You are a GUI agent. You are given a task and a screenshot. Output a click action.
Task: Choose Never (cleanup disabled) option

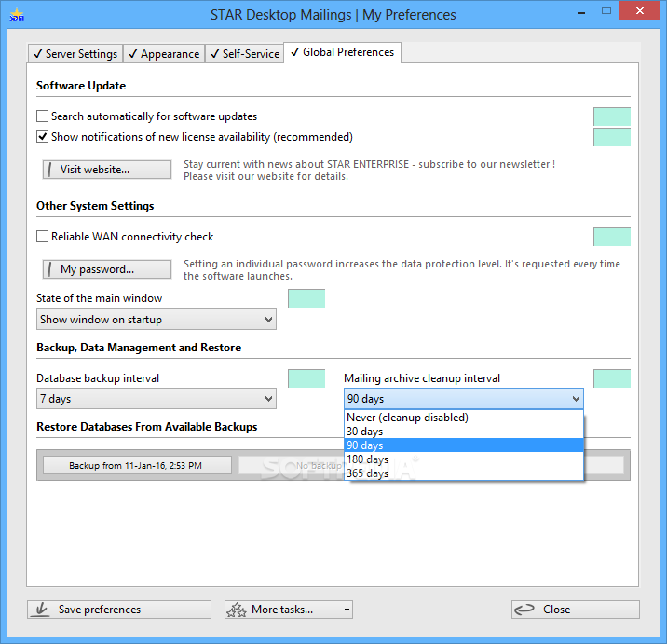point(464,418)
